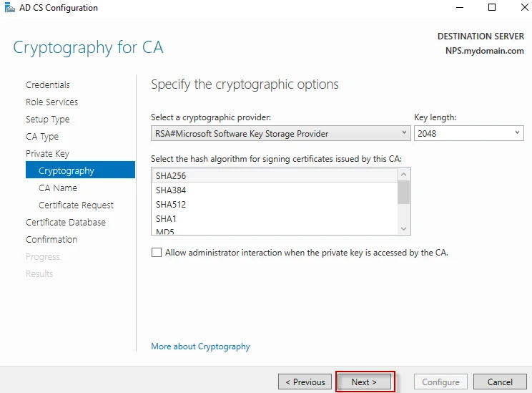Go to the Credentials step
Screen dimensions: 532x393
point(48,85)
